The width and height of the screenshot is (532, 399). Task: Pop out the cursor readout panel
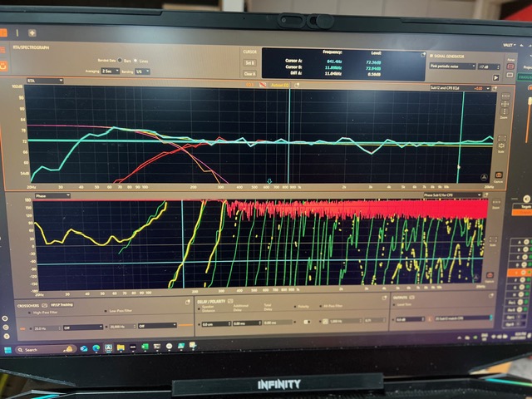point(421,53)
